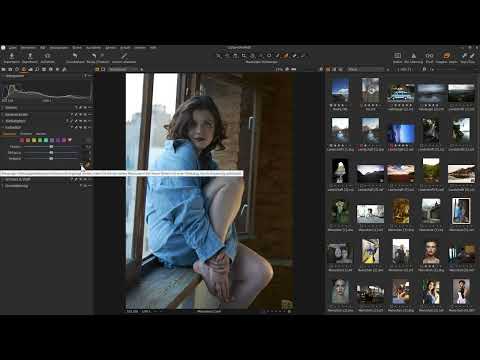The width and height of the screenshot is (480, 360).
Task: Click the second Farbeditor slider handle
Action: point(51,153)
